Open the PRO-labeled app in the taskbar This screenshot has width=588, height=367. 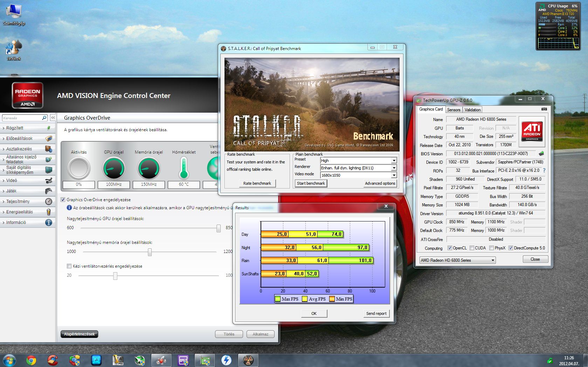[118, 360]
